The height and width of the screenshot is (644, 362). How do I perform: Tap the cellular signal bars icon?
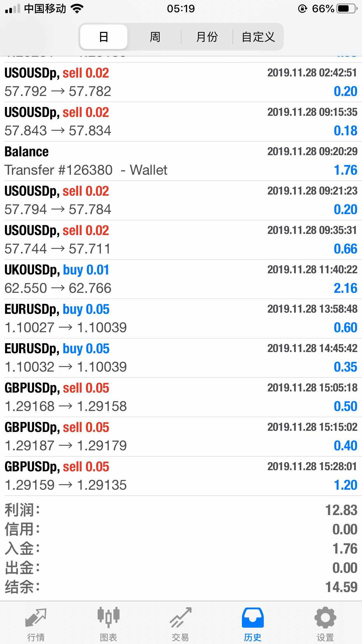tap(13, 9)
